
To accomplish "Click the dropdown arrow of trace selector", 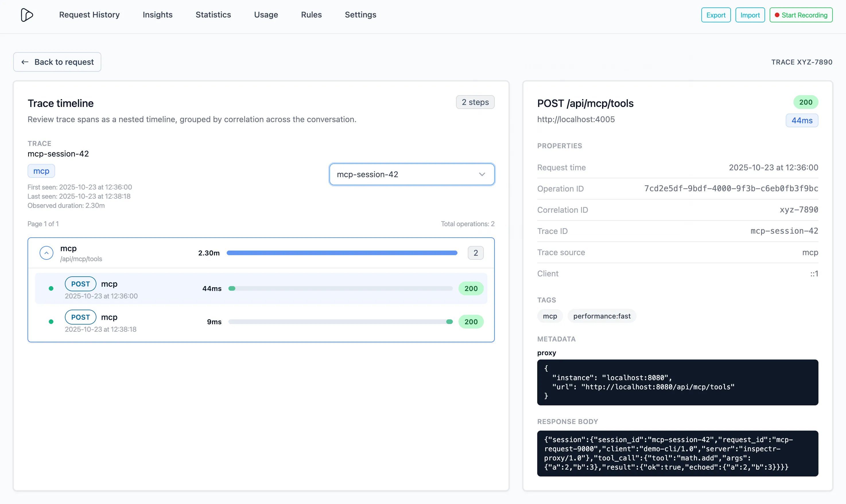I will pyautogui.click(x=482, y=174).
